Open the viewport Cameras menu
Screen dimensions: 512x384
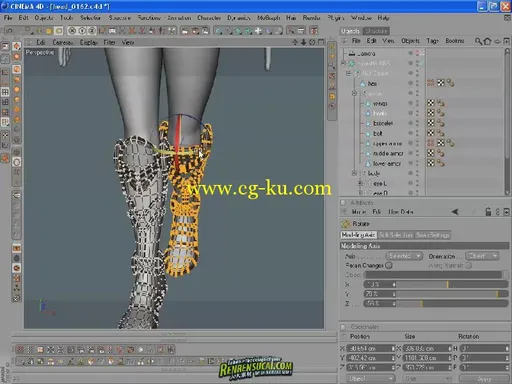tap(63, 42)
